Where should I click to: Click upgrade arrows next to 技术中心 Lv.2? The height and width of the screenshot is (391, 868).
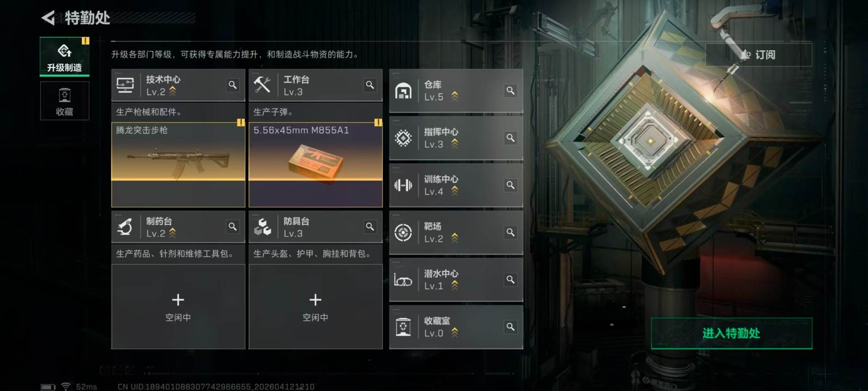172,92
